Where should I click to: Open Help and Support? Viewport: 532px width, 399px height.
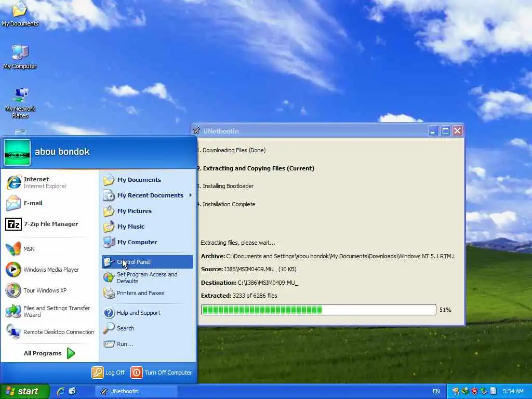(x=147, y=313)
